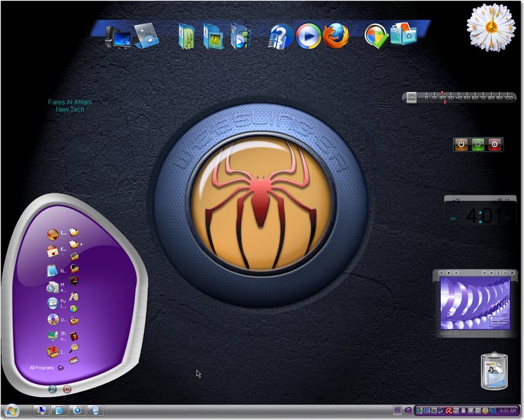Expand hidden tray icons with purple arrow
The width and height of the screenshot is (524, 420).
click(407, 410)
